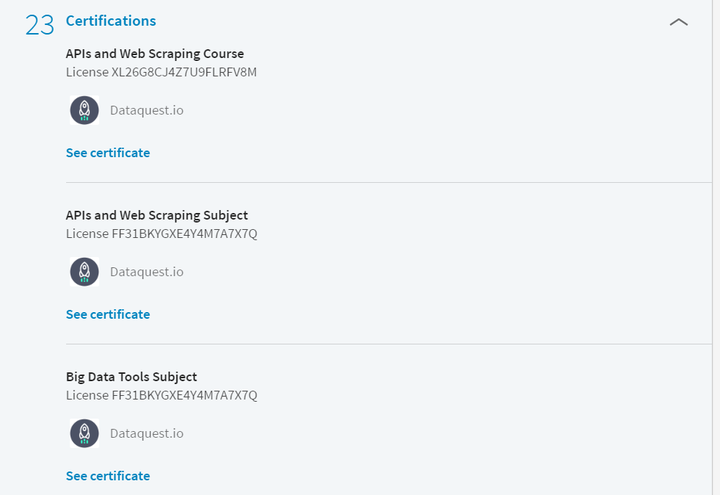The image size is (720, 495).
Task: Click the divider above the Big Data Tools Subject entry
Action: tap(390, 344)
